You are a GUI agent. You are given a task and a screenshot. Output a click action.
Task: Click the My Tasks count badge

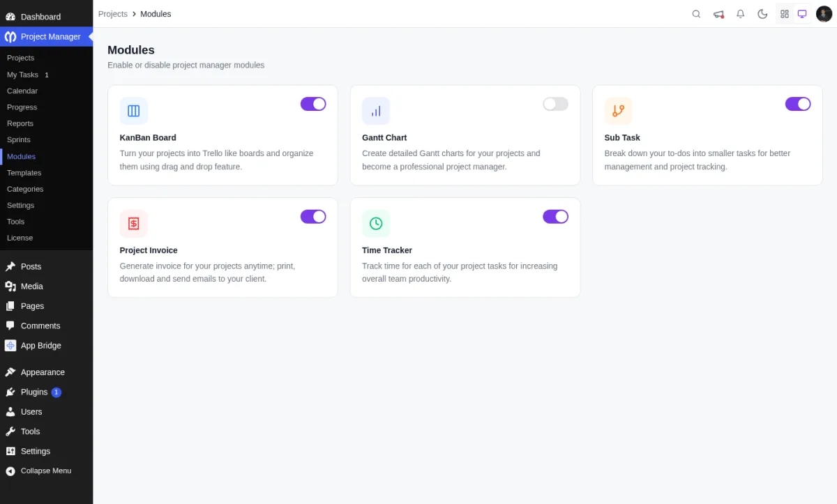[x=47, y=75]
